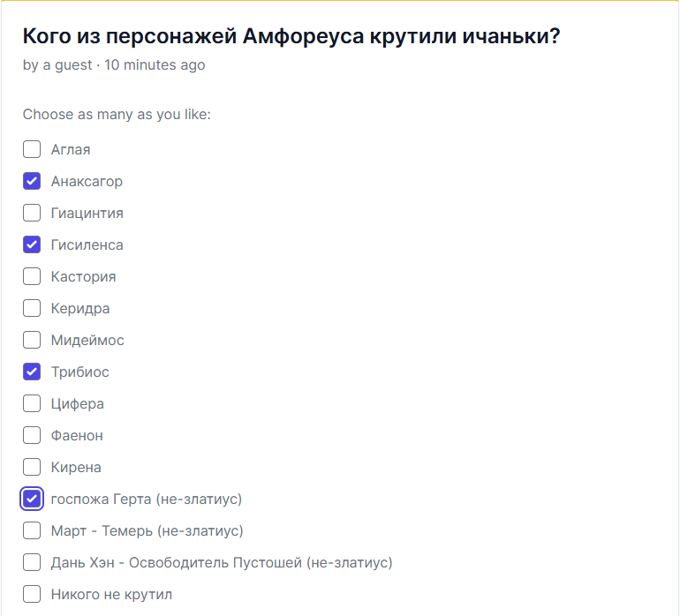Viewport: 680px width, 616px height.
Task: Check the Аглая checkbox
Action: [32, 150]
